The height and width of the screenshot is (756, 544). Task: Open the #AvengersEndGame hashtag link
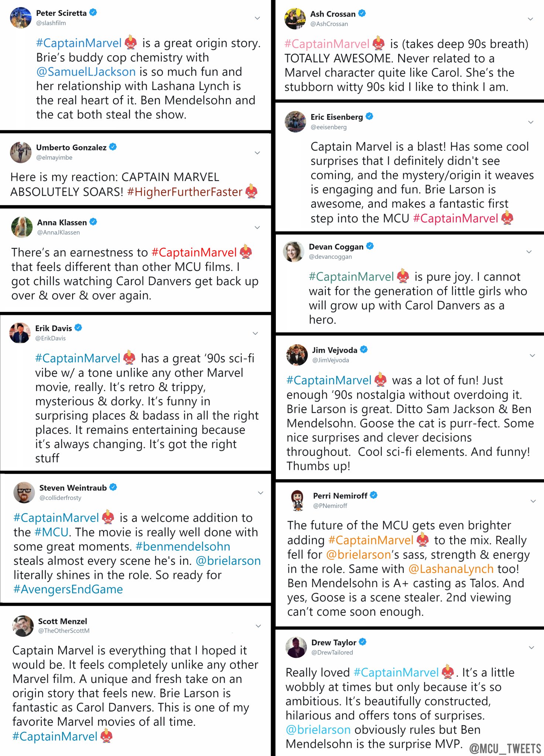tap(68, 589)
